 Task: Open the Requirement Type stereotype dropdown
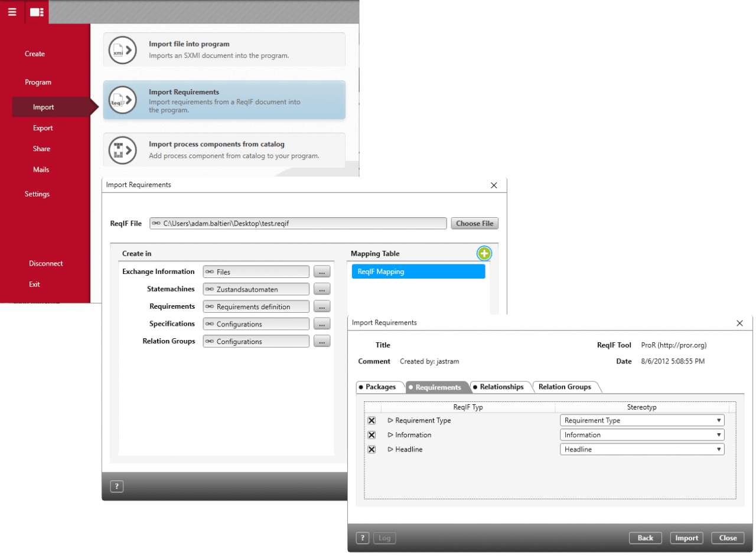click(641, 420)
